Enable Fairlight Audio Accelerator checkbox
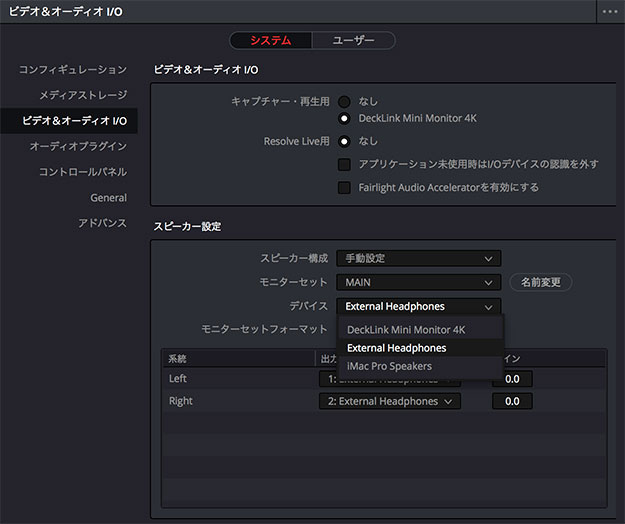The width and height of the screenshot is (625, 524). click(344, 187)
